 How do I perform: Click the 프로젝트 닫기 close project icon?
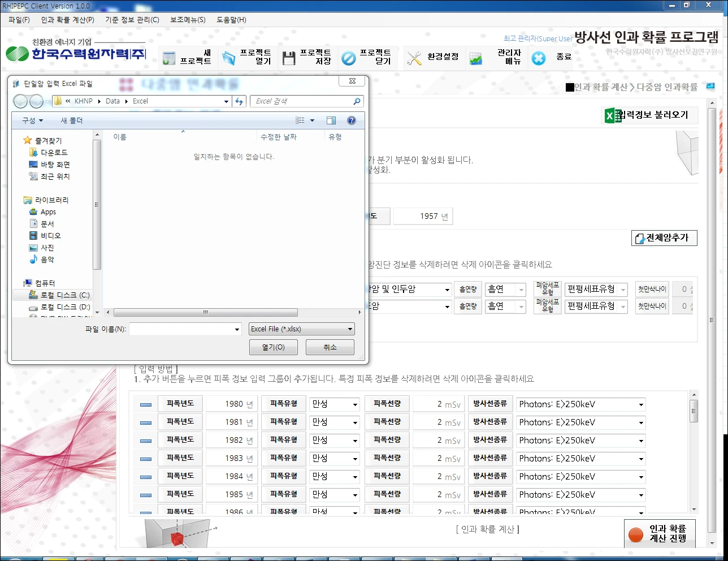(349, 58)
